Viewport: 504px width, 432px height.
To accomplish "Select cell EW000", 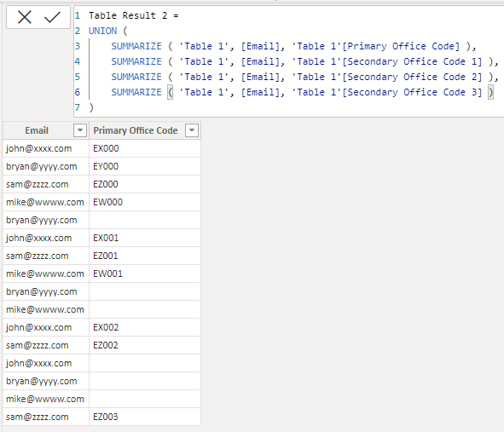I will (x=145, y=202).
